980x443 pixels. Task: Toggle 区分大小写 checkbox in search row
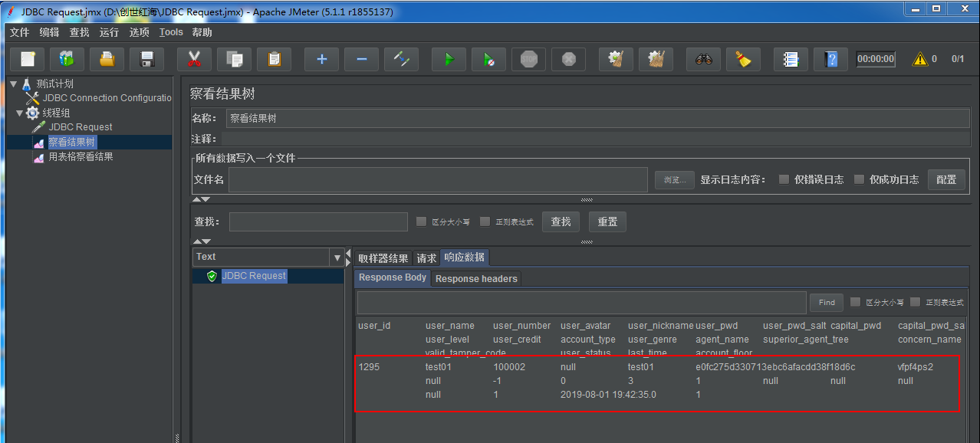(x=421, y=221)
